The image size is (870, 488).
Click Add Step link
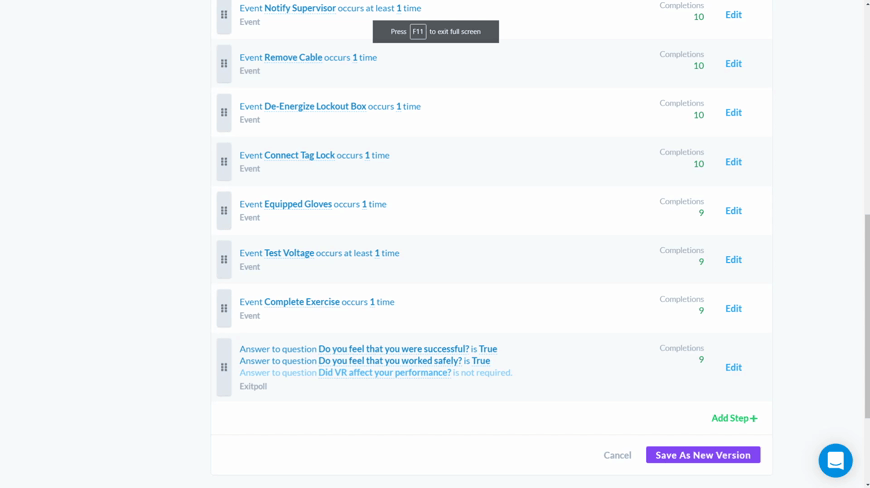pyautogui.click(x=734, y=418)
